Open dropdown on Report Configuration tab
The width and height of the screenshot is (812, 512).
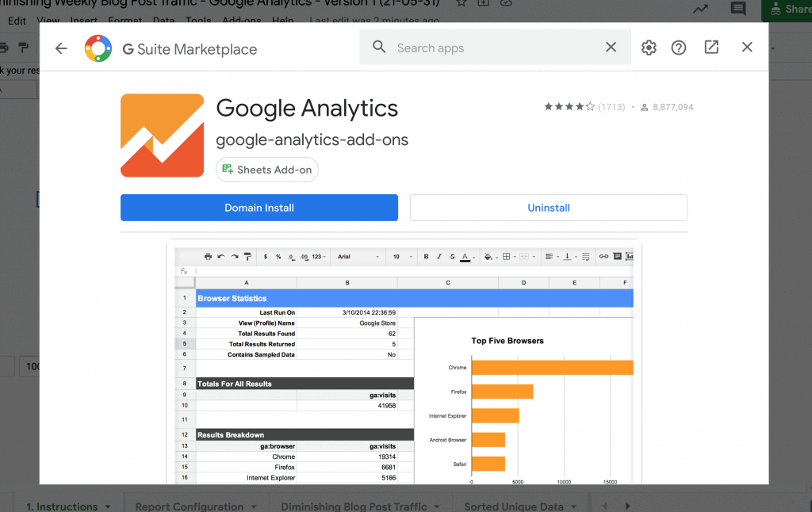coord(254,506)
